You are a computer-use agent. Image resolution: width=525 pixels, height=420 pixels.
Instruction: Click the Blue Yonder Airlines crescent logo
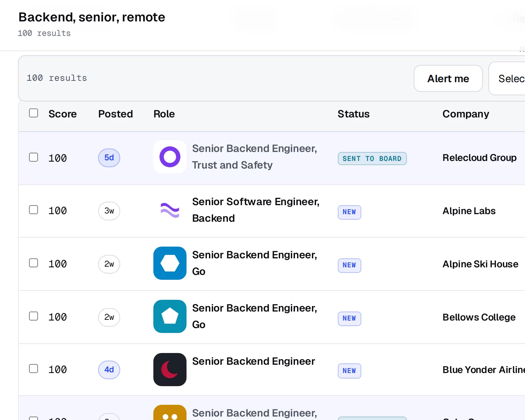point(170,370)
